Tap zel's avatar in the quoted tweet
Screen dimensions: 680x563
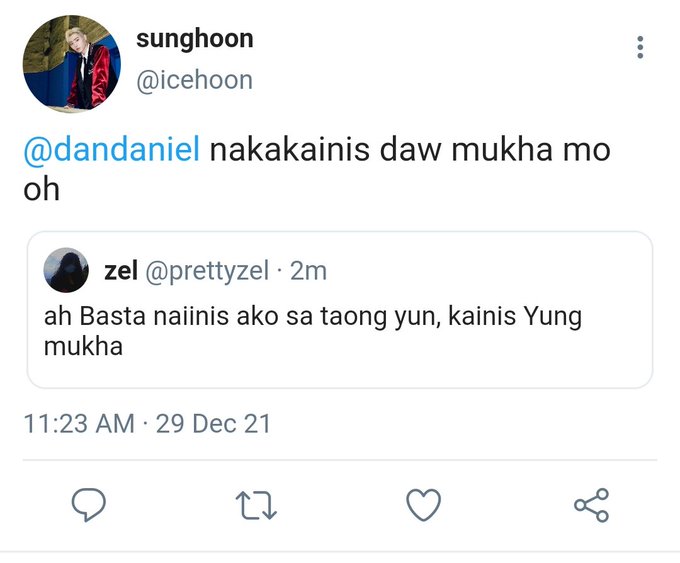point(67,270)
